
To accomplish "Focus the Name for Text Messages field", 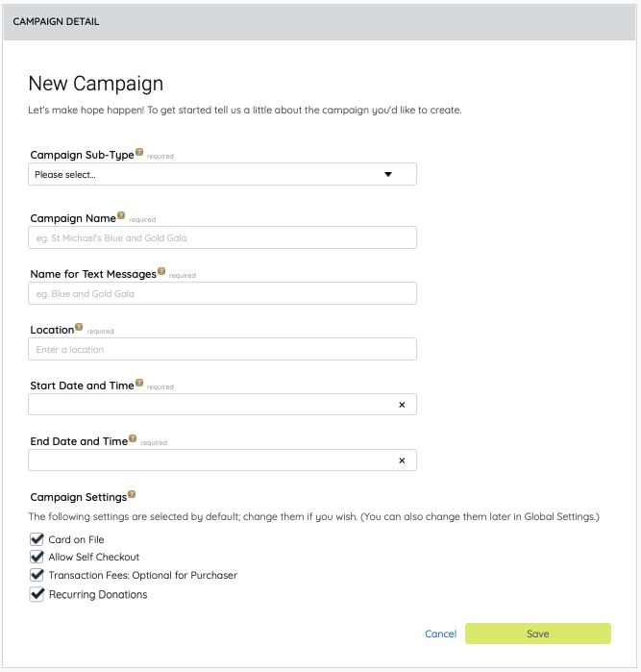I will coord(222,293).
